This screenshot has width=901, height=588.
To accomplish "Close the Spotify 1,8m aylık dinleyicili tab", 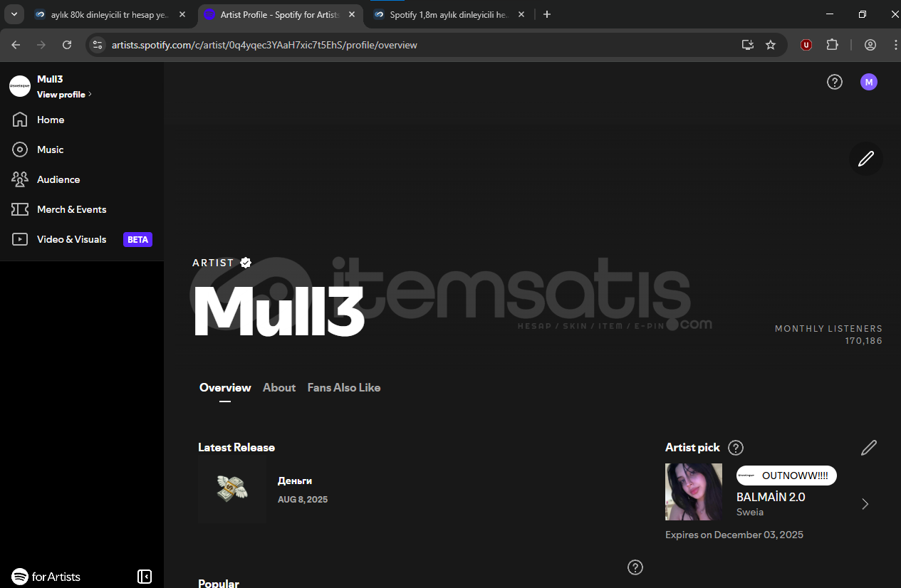I will click(521, 14).
